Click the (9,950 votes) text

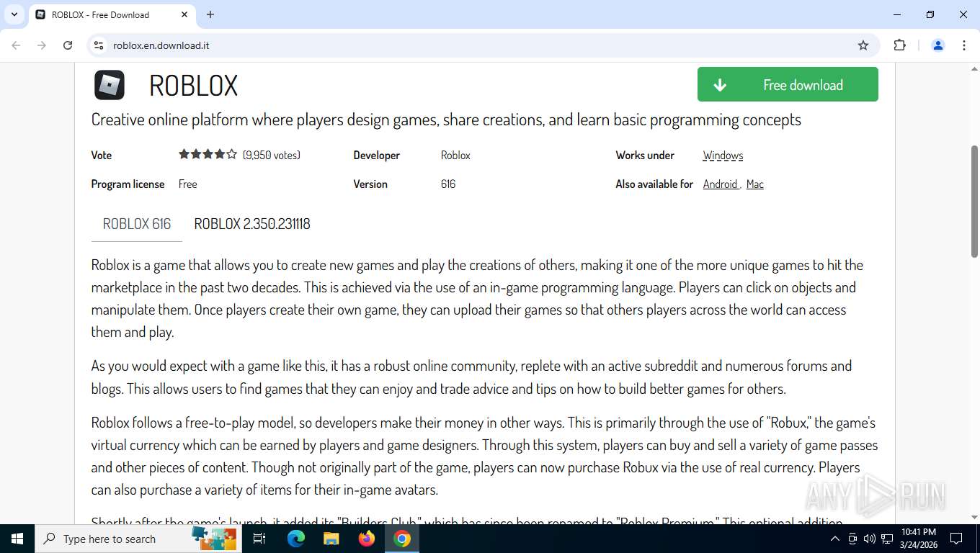click(271, 155)
